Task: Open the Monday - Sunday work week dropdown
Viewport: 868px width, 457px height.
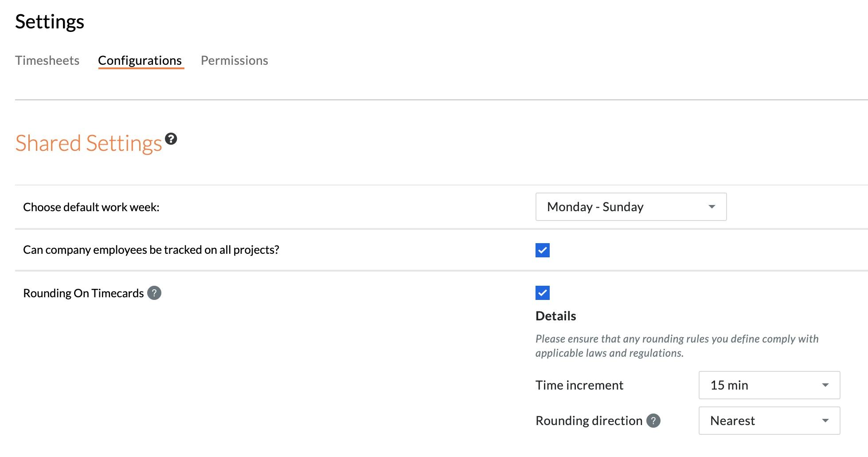Action: pyautogui.click(x=631, y=207)
